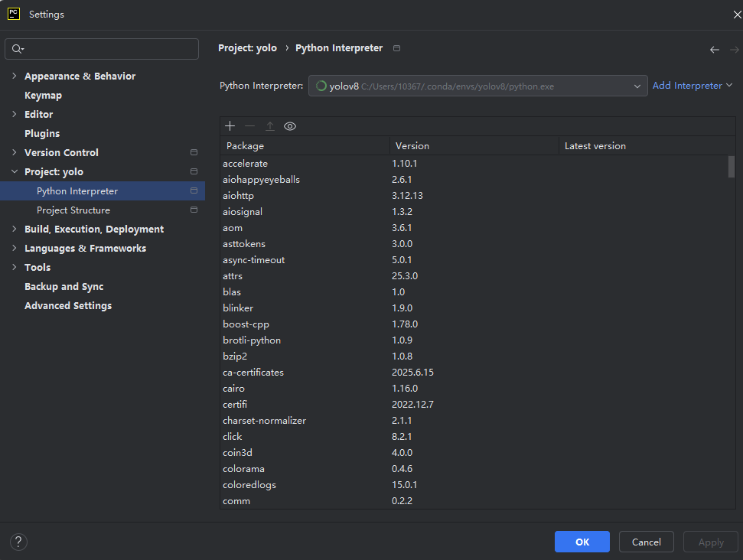Select the colorama package row

(474, 468)
